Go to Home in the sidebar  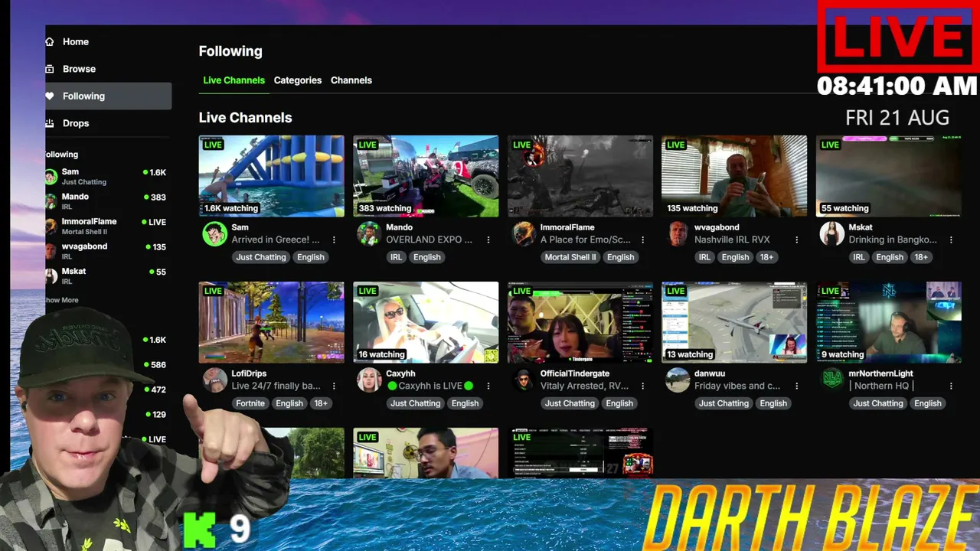(x=76, y=42)
